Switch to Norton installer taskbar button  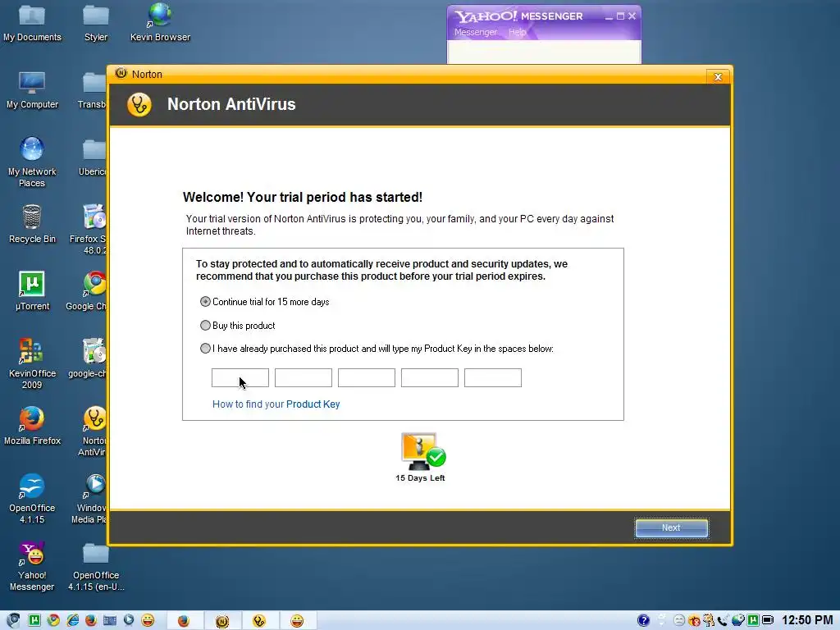[x=221, y=620]
